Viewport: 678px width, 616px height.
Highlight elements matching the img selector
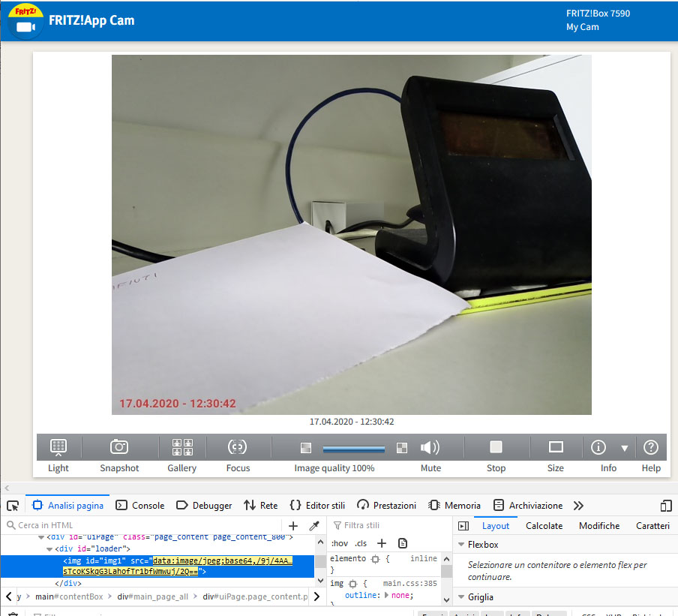coord(352,584)
